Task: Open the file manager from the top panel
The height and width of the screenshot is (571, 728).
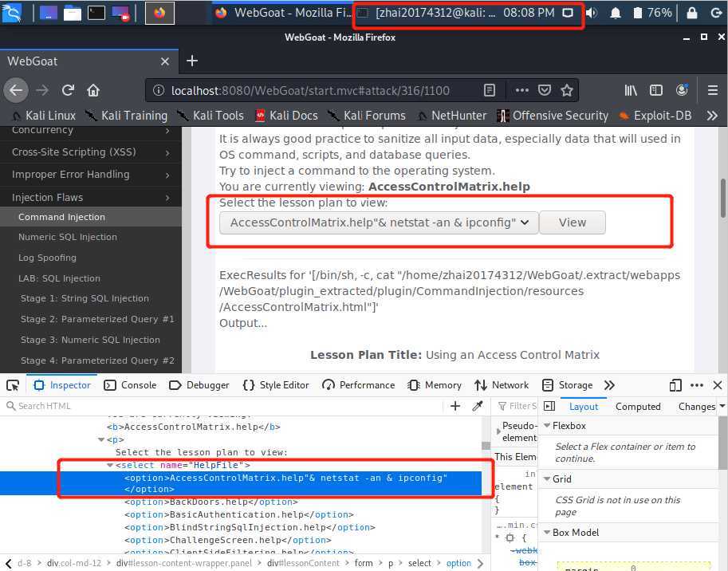Action: (73, 13)
